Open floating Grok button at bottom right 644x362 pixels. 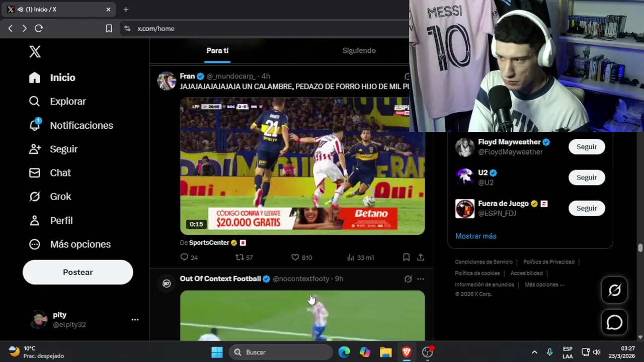pyautogui.click(x=614, y=290)
